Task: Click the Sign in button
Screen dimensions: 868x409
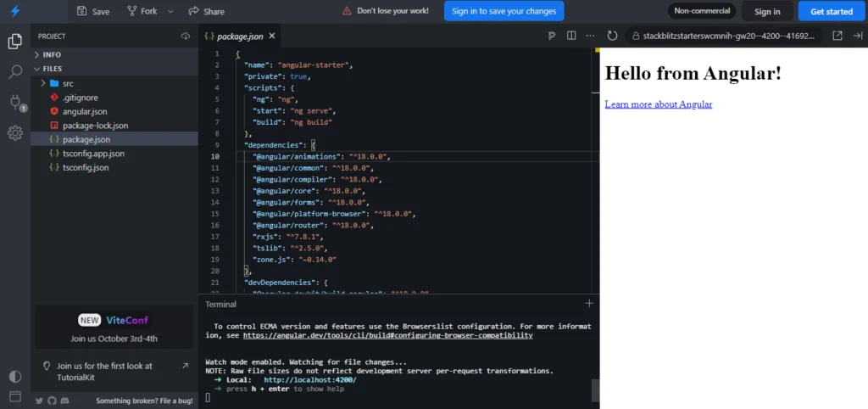Action: tap(767, 11)
